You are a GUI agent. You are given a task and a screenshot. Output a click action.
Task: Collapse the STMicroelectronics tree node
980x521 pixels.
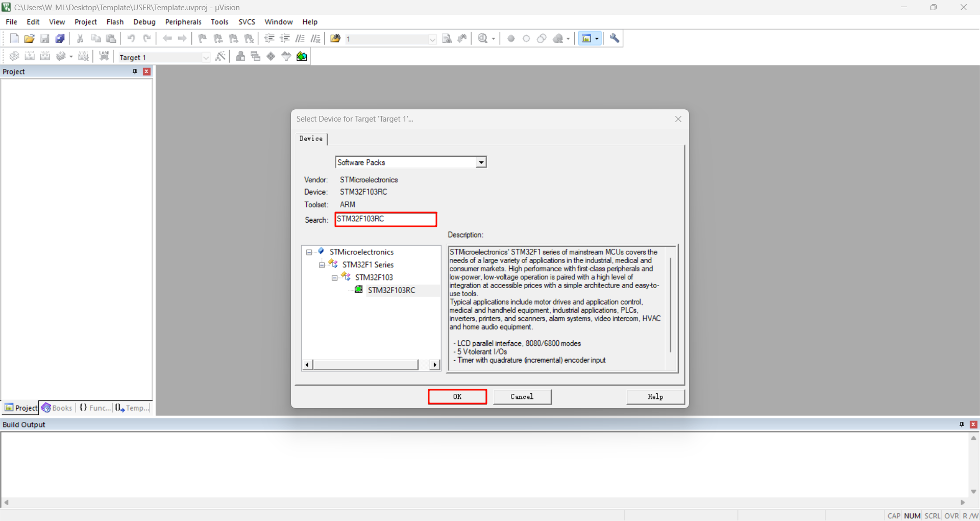(309, 252)
